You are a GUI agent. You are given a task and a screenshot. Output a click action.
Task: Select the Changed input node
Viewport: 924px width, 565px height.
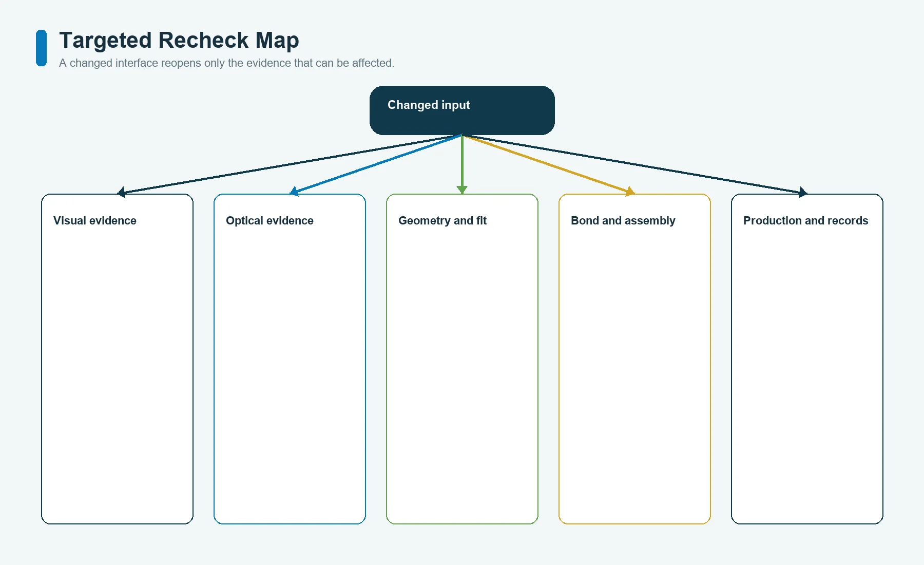click(462, 110)
